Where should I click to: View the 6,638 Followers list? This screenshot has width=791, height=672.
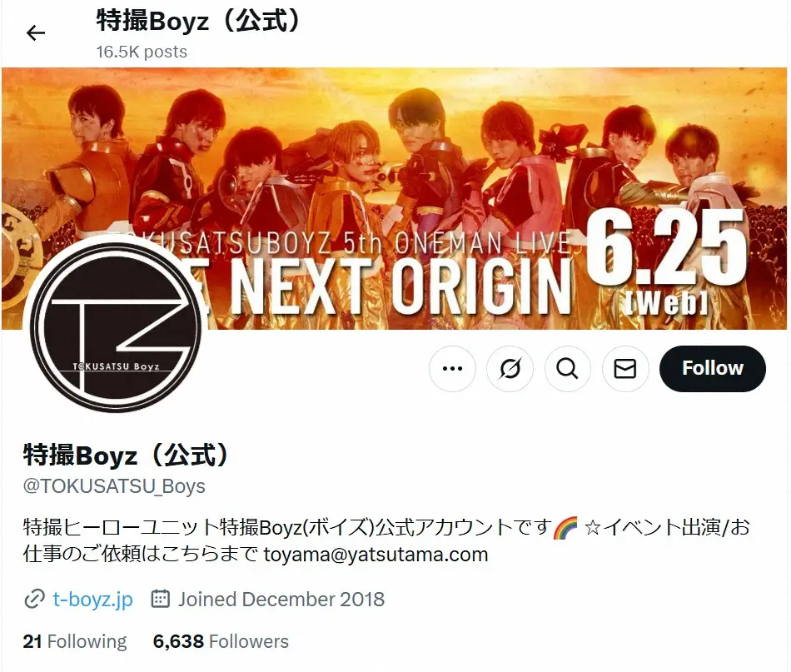[x=221, y=641]
